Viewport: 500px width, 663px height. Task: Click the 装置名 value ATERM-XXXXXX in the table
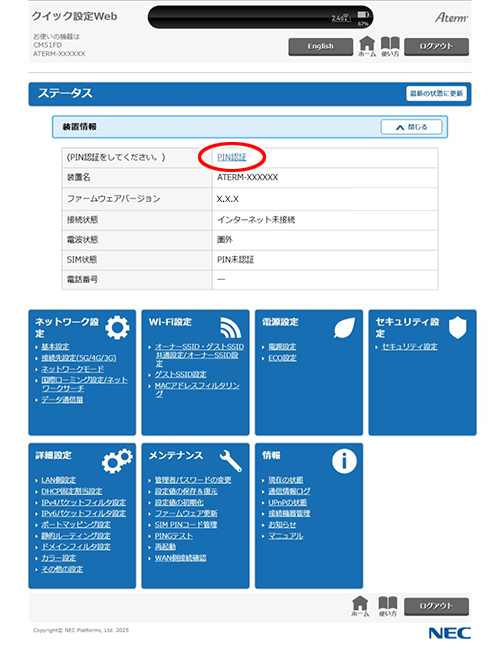248,178
